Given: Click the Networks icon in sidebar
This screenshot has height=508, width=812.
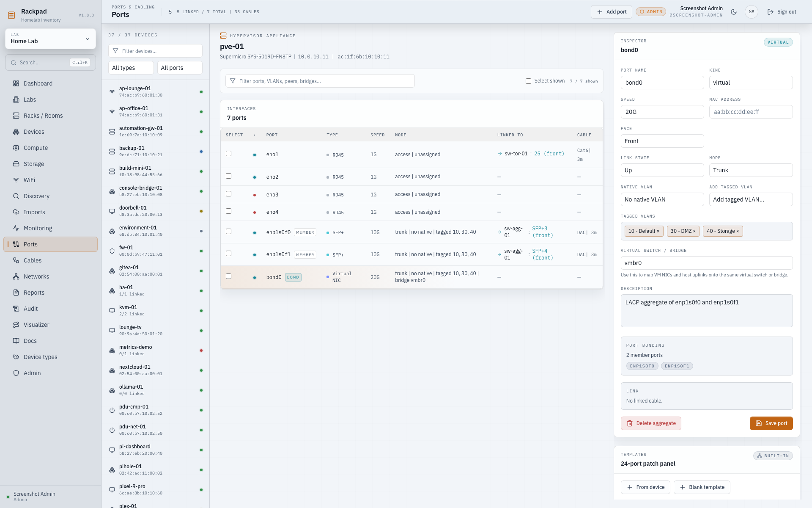Looking at the screenshot, I should tap(16, 276).
